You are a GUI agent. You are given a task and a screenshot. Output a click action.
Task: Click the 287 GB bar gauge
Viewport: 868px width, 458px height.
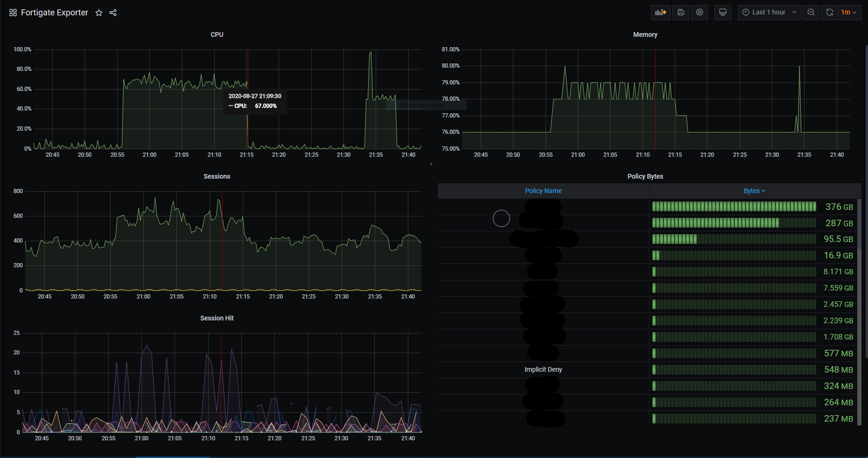click(734, 223)
